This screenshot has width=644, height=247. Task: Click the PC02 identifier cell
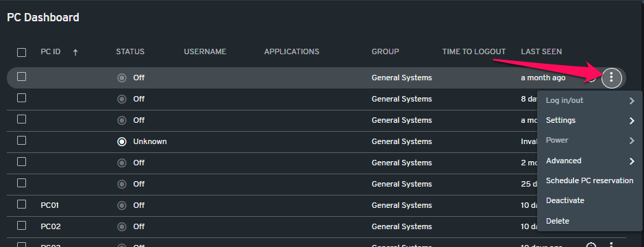point(51,226)
